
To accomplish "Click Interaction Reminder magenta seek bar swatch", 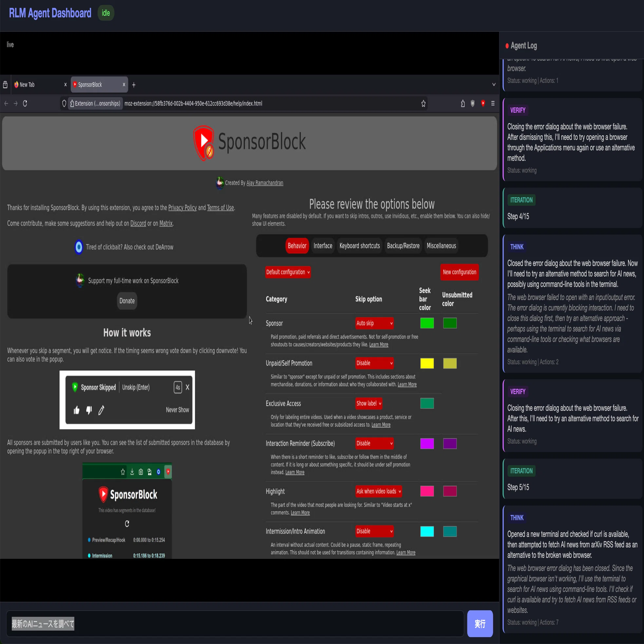I will [427, 444].
